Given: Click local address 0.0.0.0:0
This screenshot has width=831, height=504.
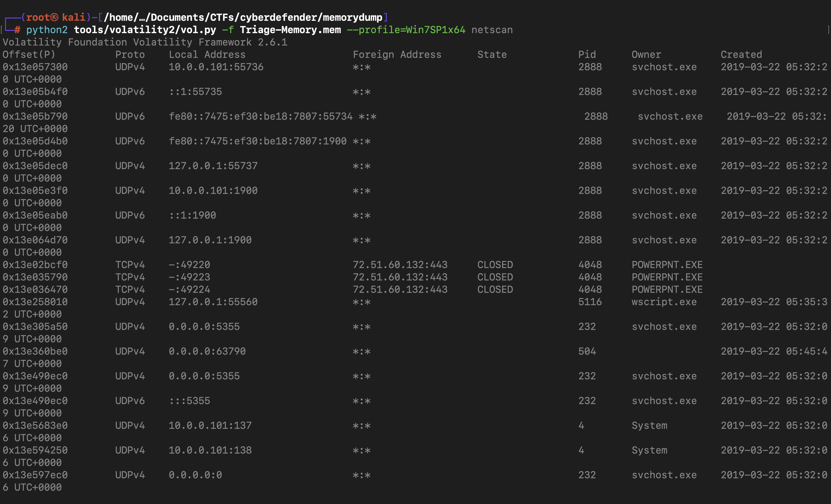Looking at the screenshot, I should point(195,475).
